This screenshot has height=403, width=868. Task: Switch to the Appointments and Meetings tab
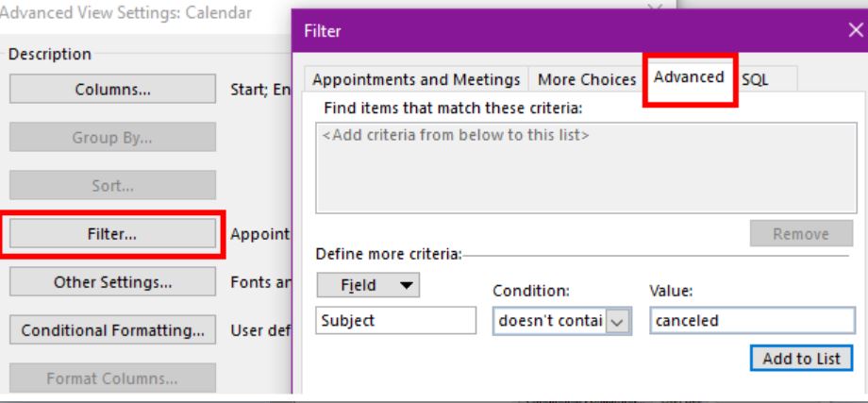(416, 79)
